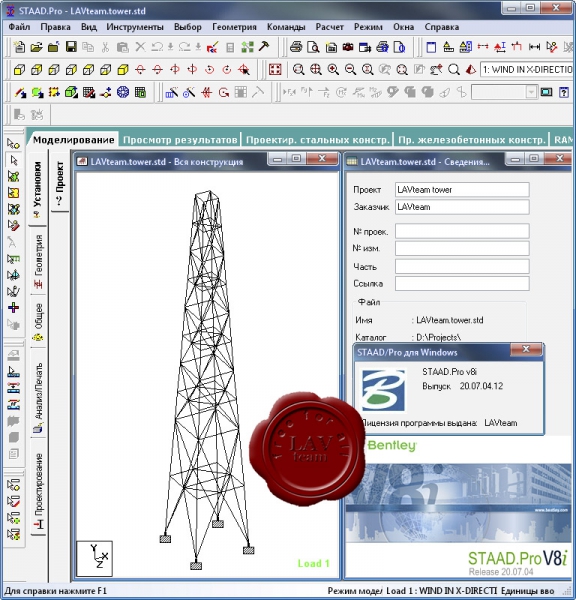576x600 pixels.
Task: Click the Zoom Window magnifier icon
Action: pyautogui.click(x=299, y=70)
